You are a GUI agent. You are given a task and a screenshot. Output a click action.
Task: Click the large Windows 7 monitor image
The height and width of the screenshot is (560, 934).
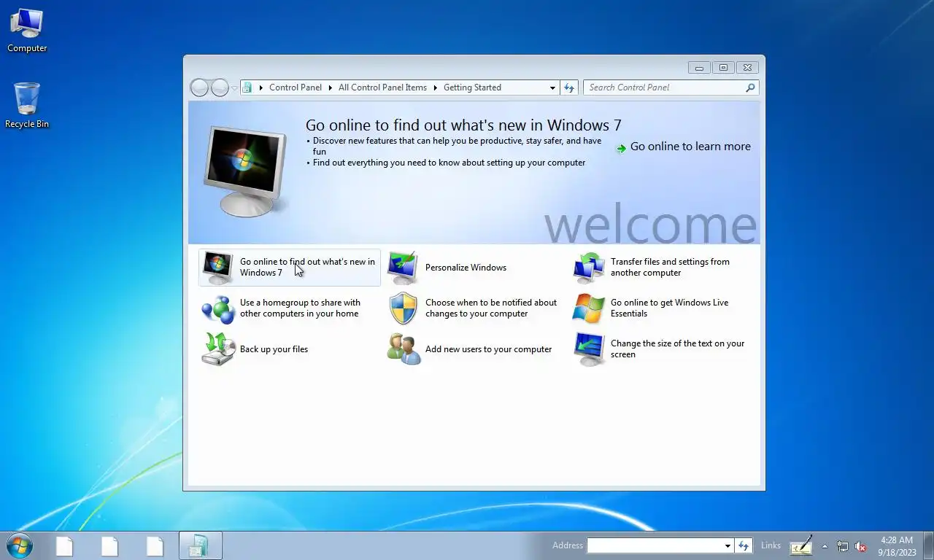coord(244,171)
